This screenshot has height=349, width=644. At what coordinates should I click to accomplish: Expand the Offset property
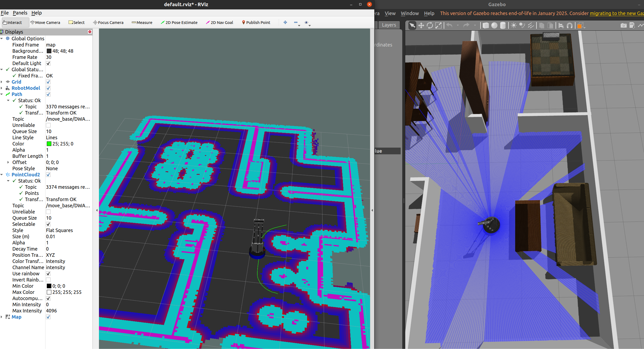(8, 162)
